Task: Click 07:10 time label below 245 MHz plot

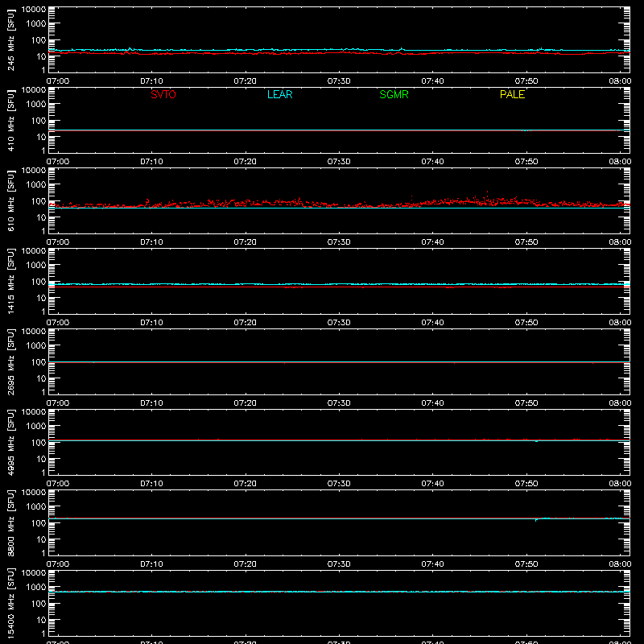Action: point(151,81)
